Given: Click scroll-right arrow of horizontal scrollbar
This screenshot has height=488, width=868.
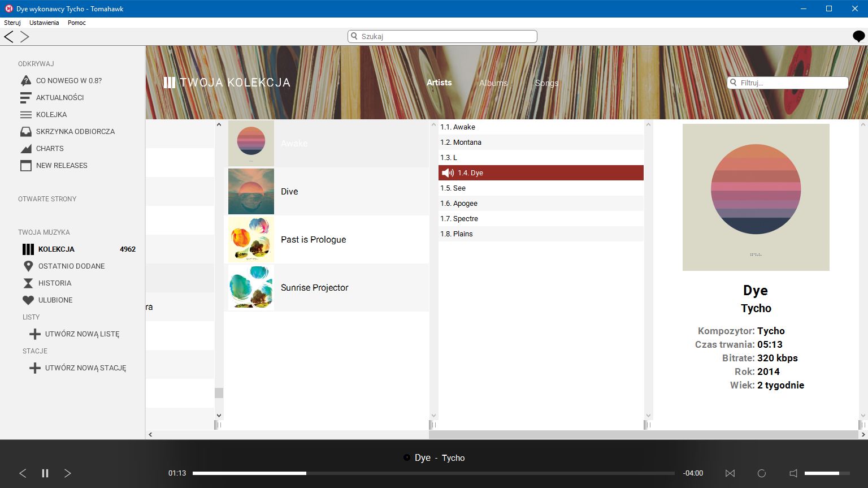Looking at the screenshot, I should pos(863,434).
